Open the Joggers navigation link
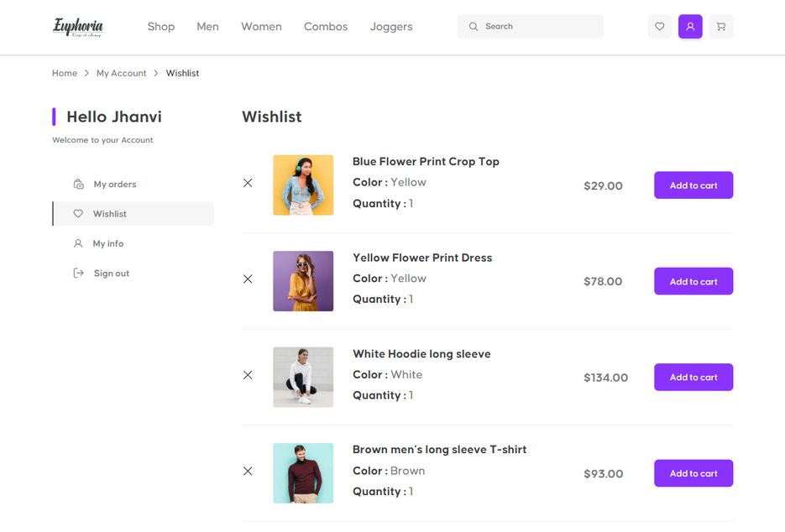Image resolution: width=785 pixels, height=532 pixels. click(x=390, y=27)
